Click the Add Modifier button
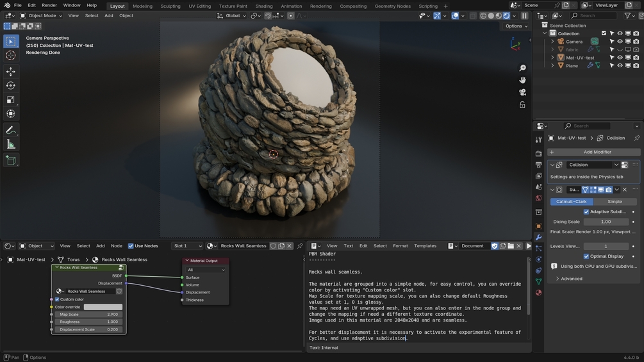Screen dimensions: 644x362 click(x=597, y=152)
